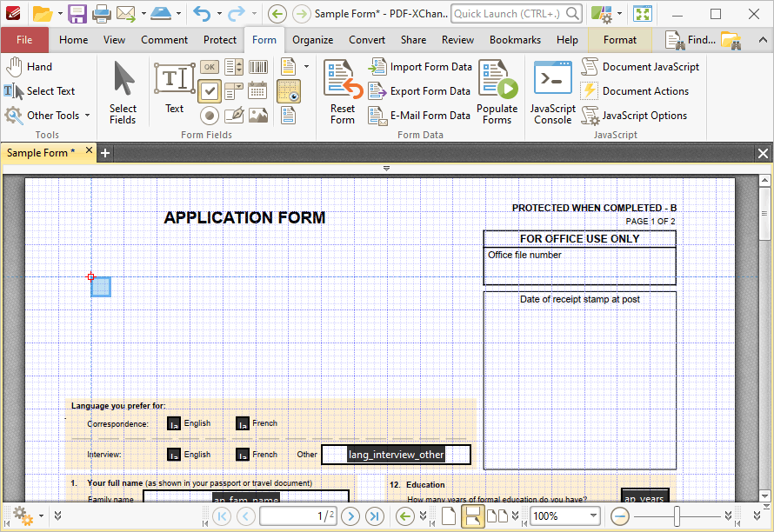Select the Date form field tool
Image resolution: width=774 pixels, height=532 pixels.
click(257, 91)
